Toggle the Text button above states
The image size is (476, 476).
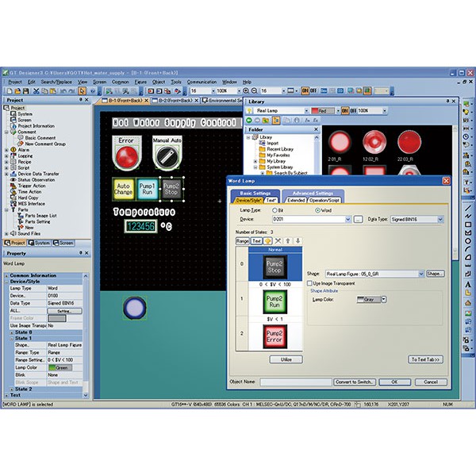(x=256, y=241)
